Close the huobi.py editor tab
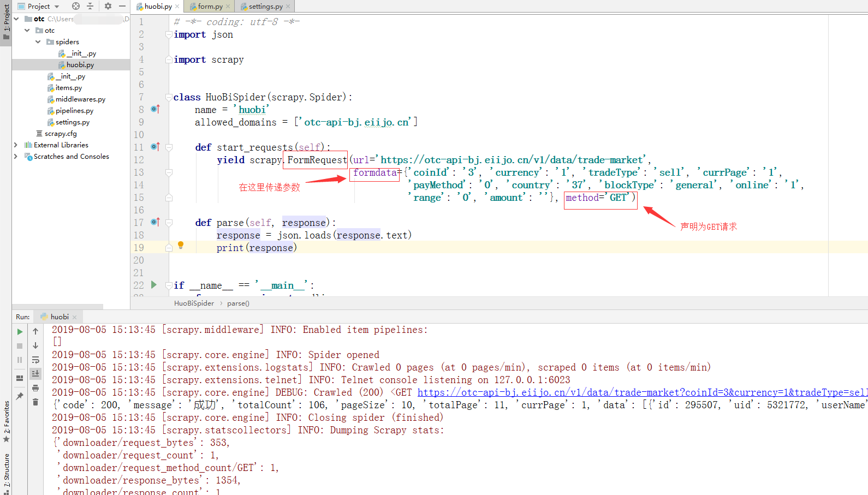Viewport: 868px width, 495px height. pyautogui.click(x=177, y=7)
